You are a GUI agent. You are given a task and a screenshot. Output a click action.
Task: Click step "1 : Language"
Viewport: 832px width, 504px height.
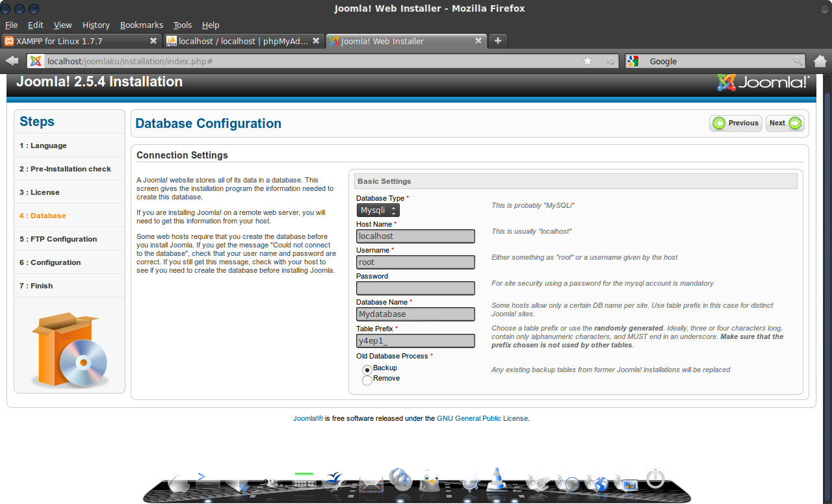pyautogui.click(x=43, y=145)
